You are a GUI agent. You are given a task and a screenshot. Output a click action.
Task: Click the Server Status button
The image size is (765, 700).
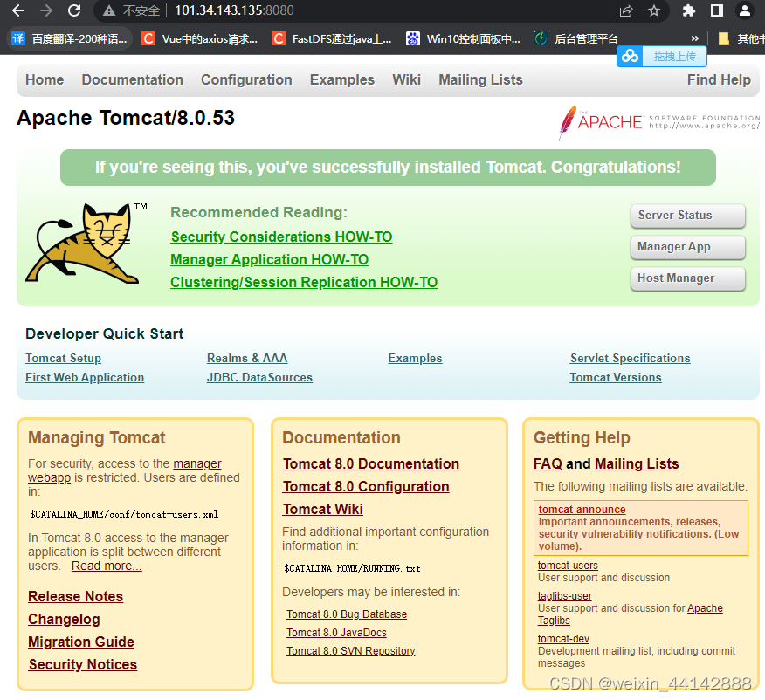tap(687, 216)
